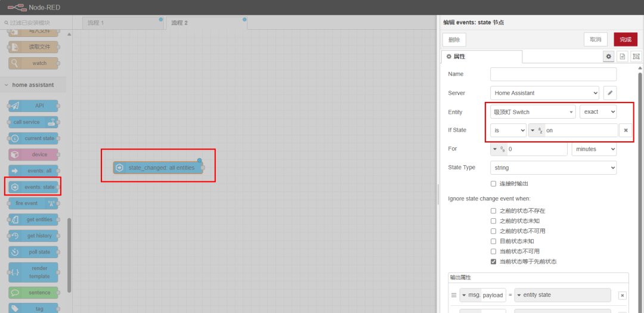Uncheck 当前状态等于先前状态 option
This screenshot has height=313, width=644.
493,262
